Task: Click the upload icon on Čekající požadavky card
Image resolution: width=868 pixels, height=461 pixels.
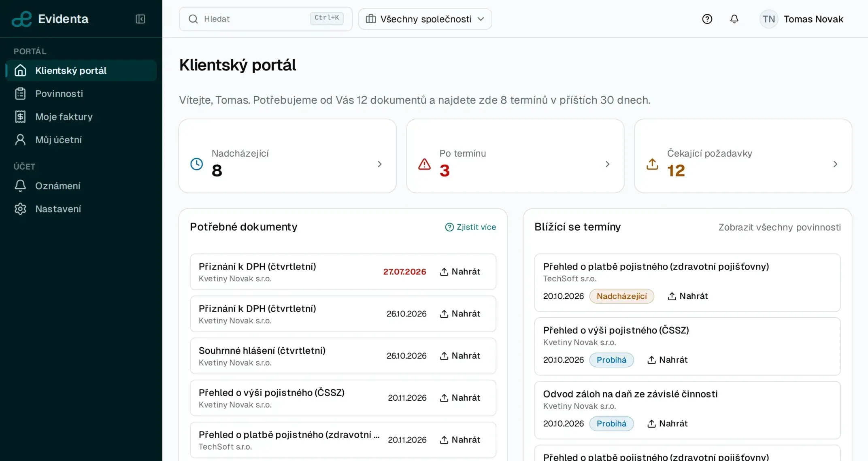Action: click(652, 164)
